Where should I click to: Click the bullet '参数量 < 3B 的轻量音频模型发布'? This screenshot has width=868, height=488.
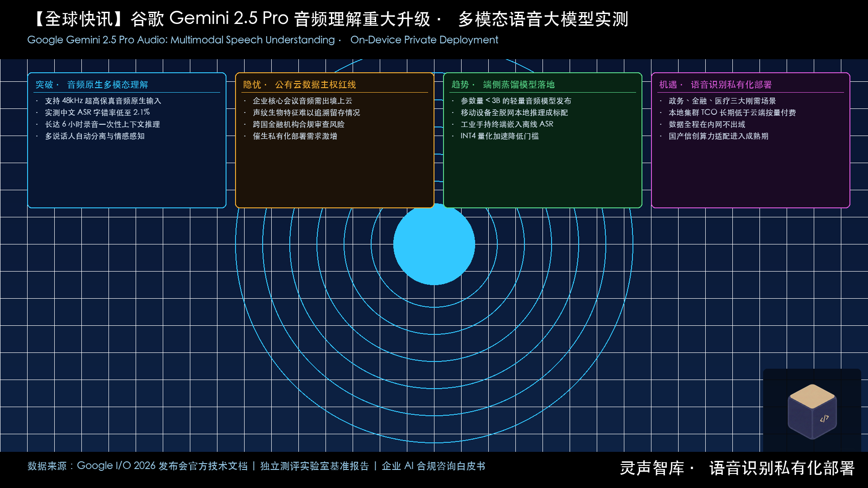pos(516,101)
